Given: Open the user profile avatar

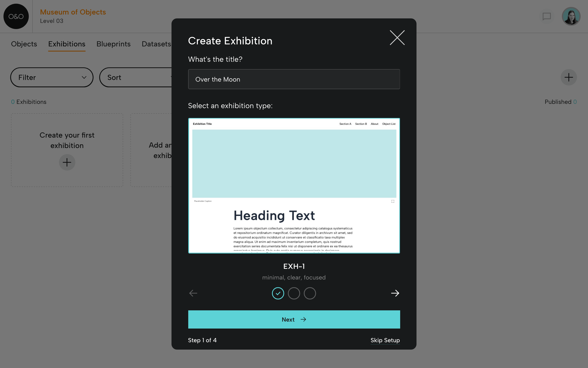Looking at the screenshot, I should point(571,16).
